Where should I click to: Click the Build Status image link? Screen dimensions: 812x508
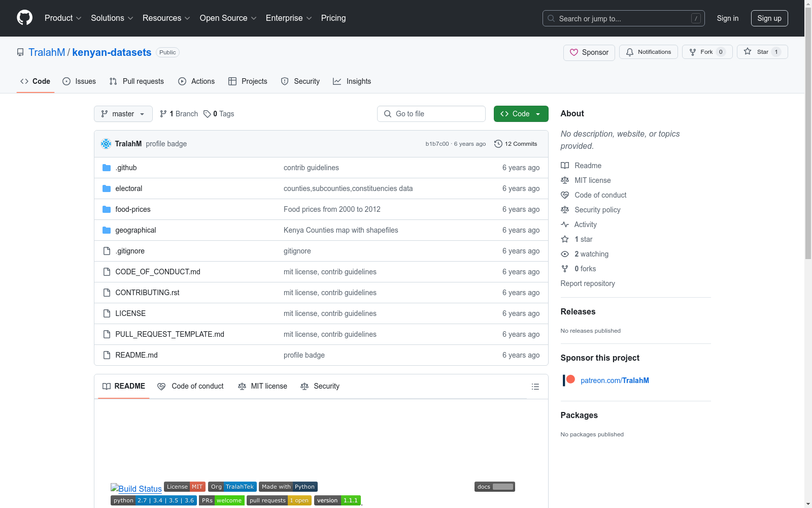136,488
